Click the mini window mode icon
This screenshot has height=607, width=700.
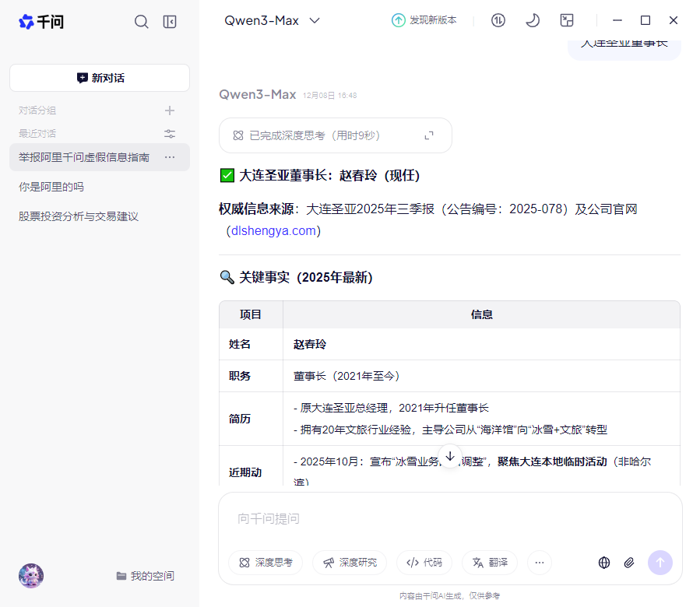coord(567,20)
